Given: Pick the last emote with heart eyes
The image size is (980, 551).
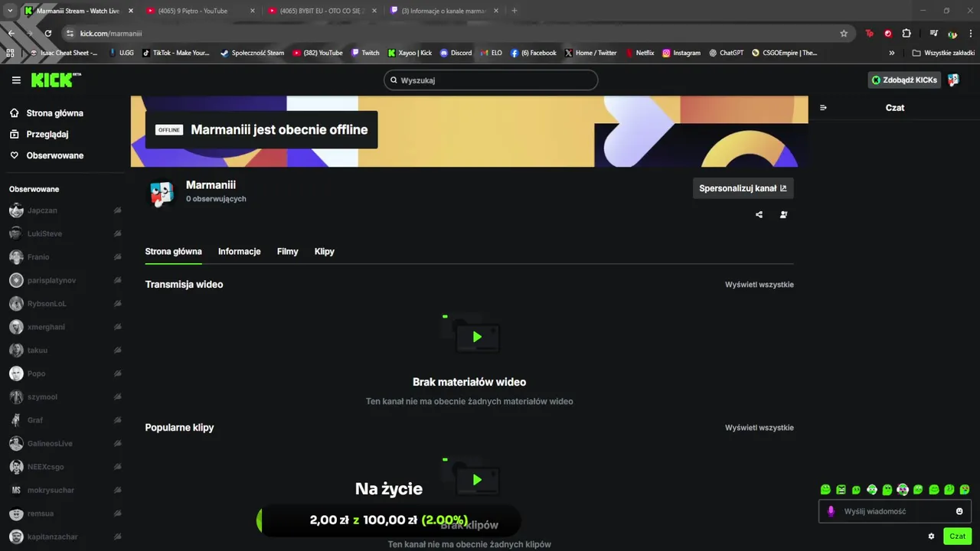Looking at the screenshot, I should 965,490.
